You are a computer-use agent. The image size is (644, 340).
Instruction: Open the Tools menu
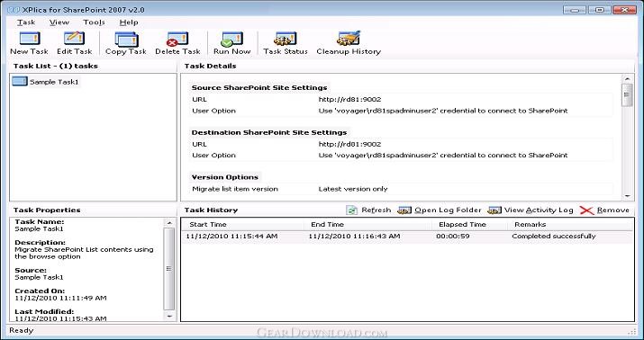94,22
